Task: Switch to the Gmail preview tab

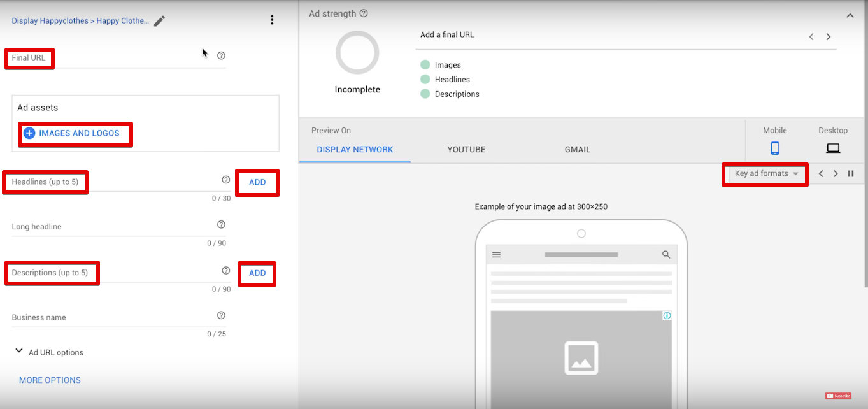Action: [x=578, y=150]
